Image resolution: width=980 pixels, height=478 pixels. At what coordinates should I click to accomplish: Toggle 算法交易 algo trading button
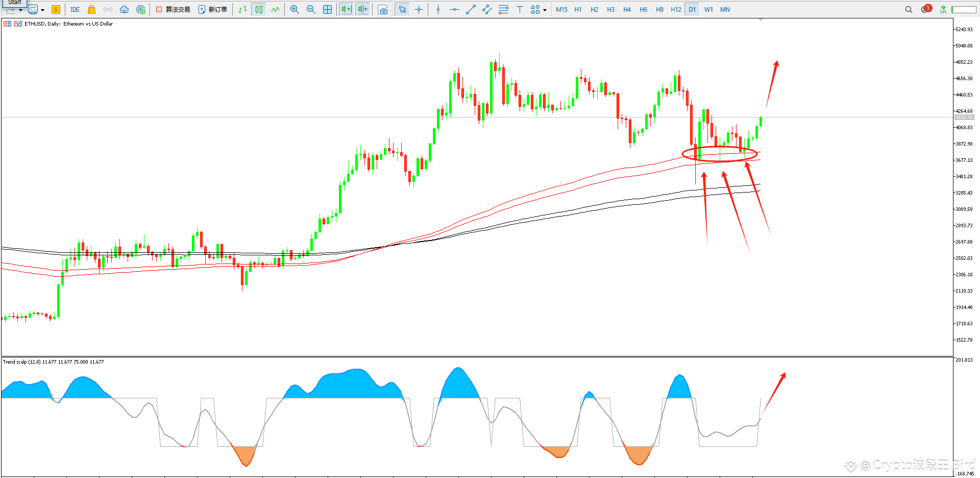(x=173, y=10)
